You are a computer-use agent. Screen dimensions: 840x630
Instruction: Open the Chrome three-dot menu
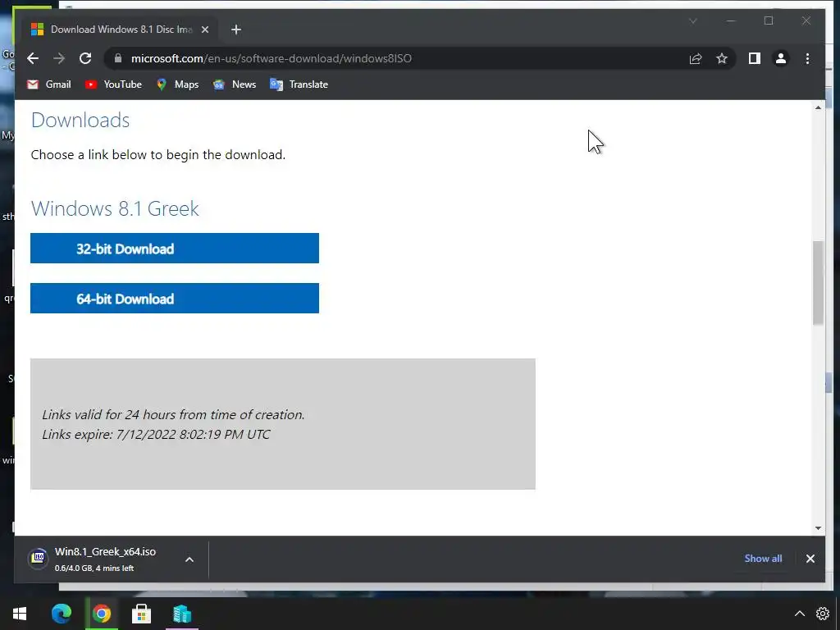click(x=807, y=58)
